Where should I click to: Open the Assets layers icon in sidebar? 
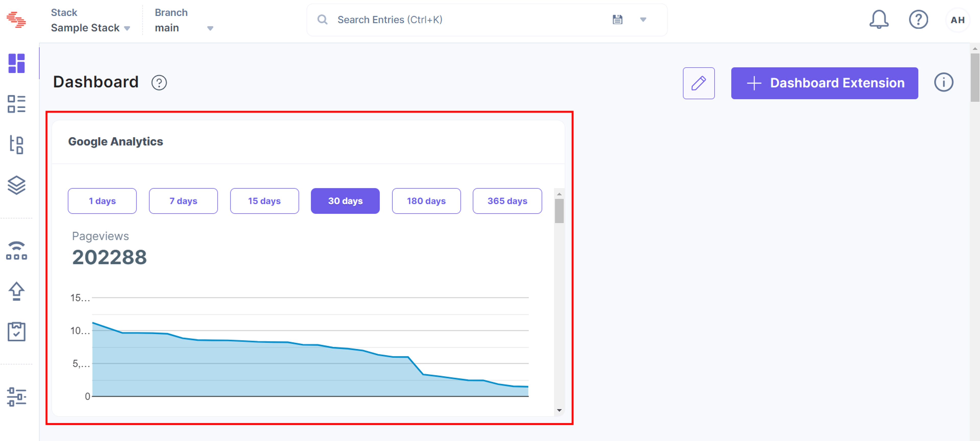pos(16,185)
